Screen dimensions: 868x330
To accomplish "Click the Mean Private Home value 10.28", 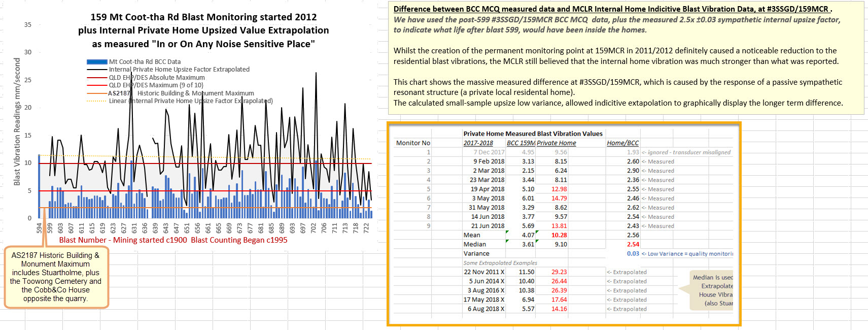I will 559,235.
